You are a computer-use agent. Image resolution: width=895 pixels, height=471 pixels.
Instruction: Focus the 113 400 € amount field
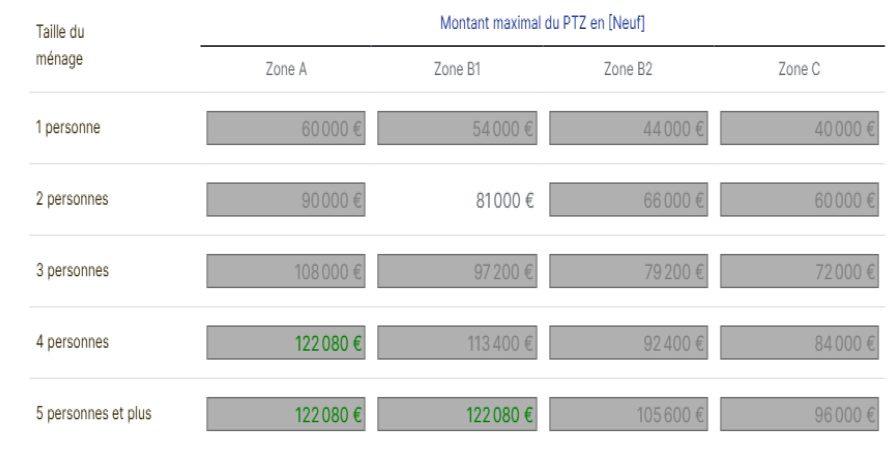457,343
